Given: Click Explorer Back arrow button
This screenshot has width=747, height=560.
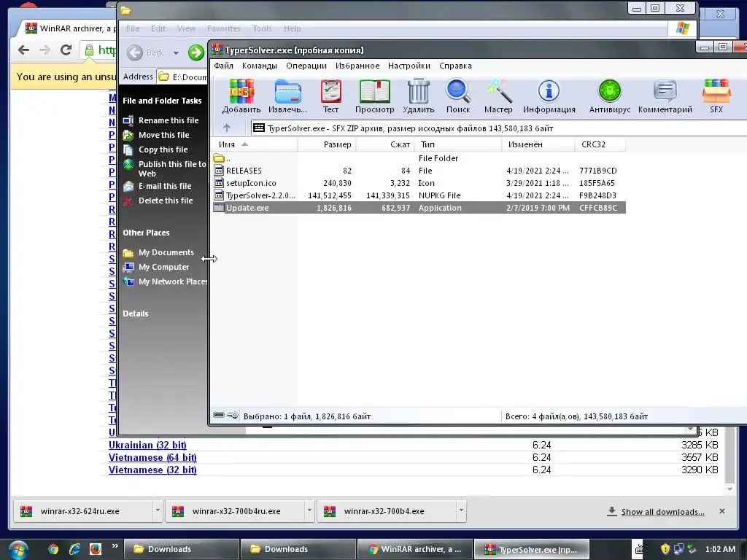Looking at the screenshot, I should (135, 52).
